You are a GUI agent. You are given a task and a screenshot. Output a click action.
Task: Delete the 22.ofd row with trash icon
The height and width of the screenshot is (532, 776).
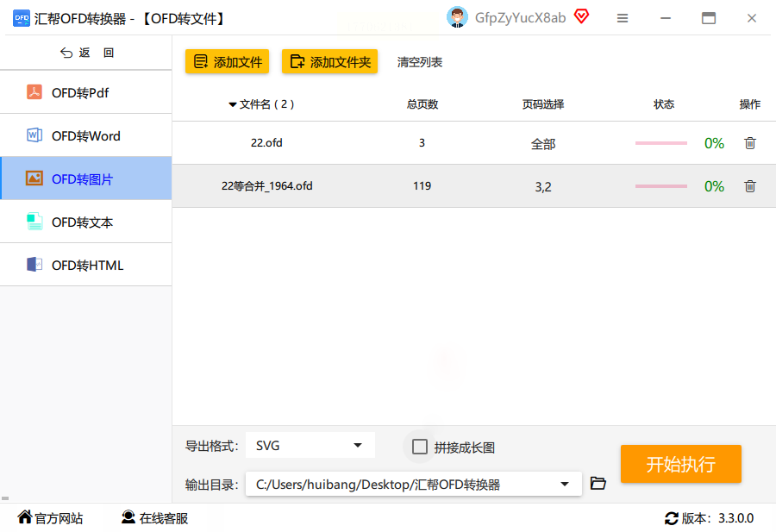point(749,143)
